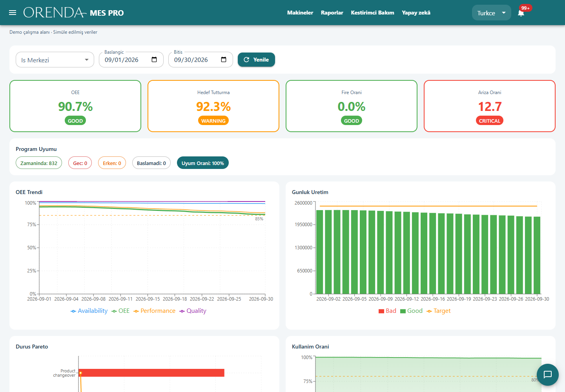Image resolution: width=565 pixels, height=392 pixels.
Task: Click the "Demo çalışma alanı · Simüle edilmiş veriler" text
Action: 53,32
